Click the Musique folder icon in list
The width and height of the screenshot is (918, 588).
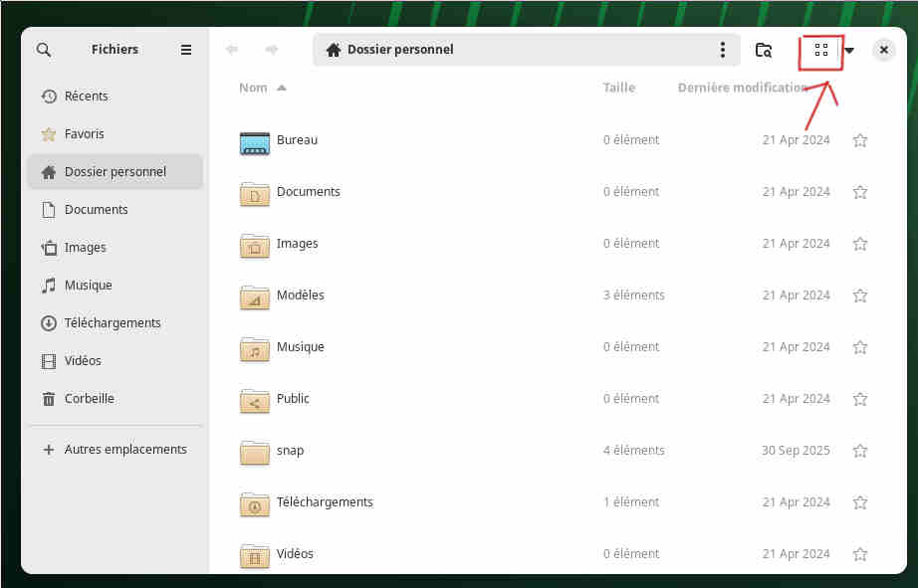[x=255, y=348]
